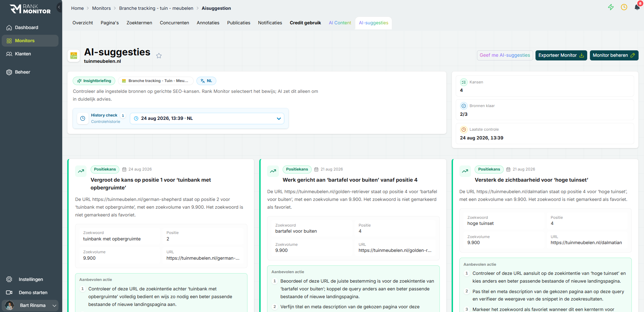Viewport: 644px width, 312px height.
Task: Open the Credit gebruik tab
Action: (305, 23)
